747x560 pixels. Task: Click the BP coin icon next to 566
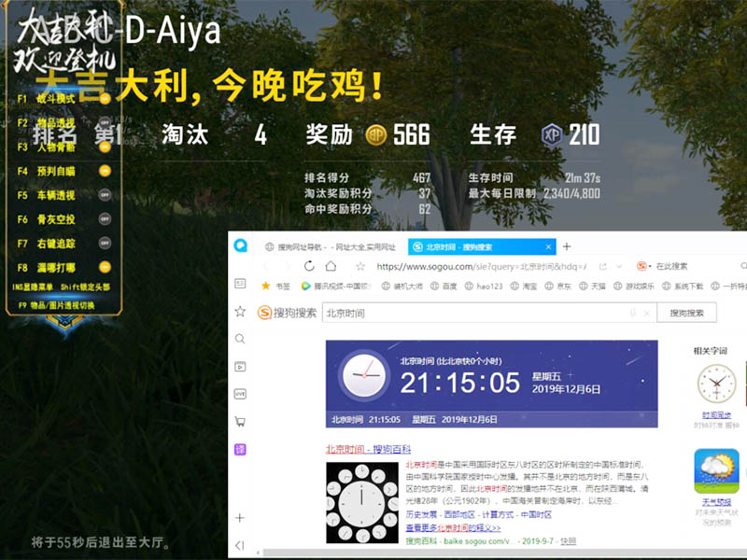tap(376, 134)
